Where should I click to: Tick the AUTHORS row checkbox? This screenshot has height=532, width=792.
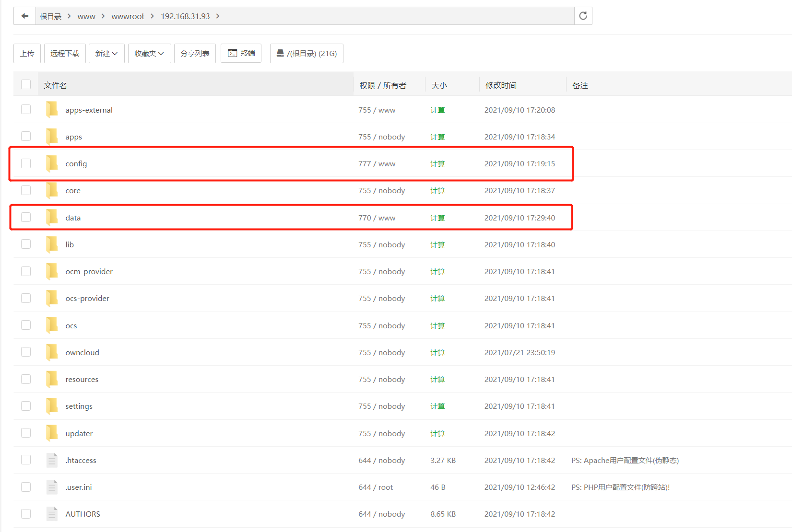tap(26, 514)
